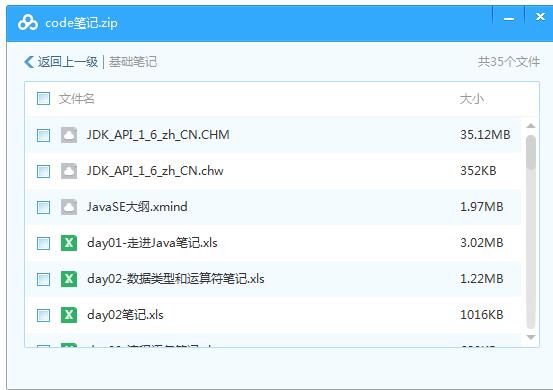Click the 大小 column header

pyautogui.click(x=472, y=99)
